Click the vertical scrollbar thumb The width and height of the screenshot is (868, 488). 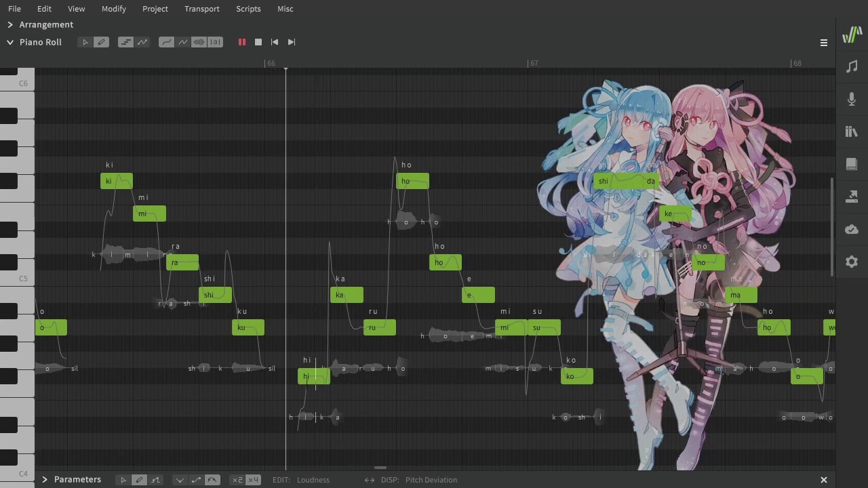[x=832, y=226]
